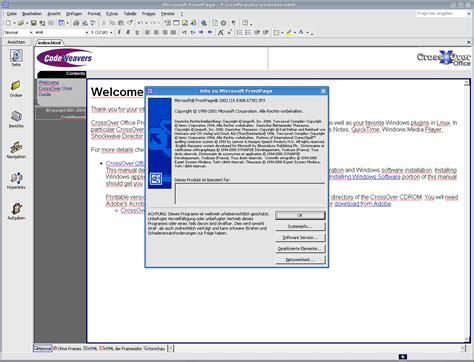Open the Ordner view in Ansichten bar

(x=16, y=88)
